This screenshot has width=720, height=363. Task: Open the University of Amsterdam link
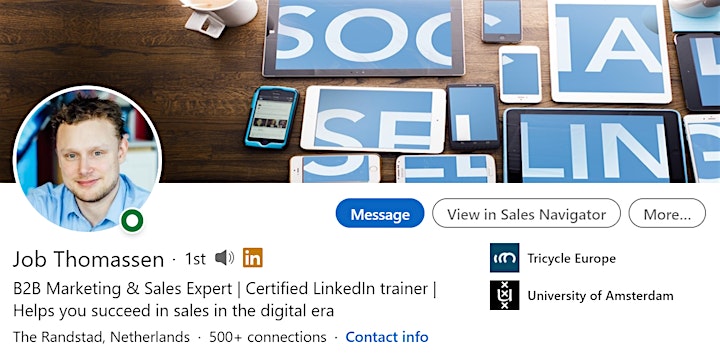pos(600,296)
